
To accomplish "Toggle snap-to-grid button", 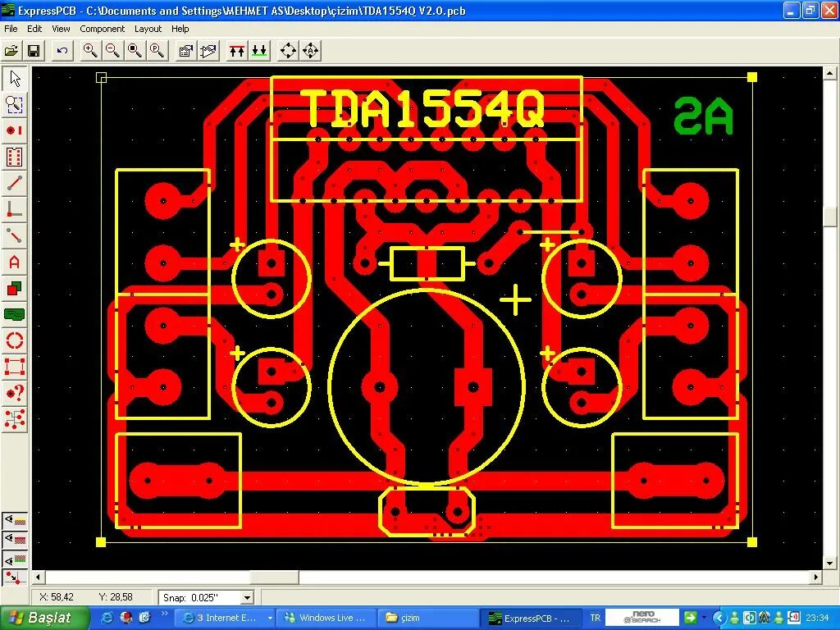I will (15, 578).
